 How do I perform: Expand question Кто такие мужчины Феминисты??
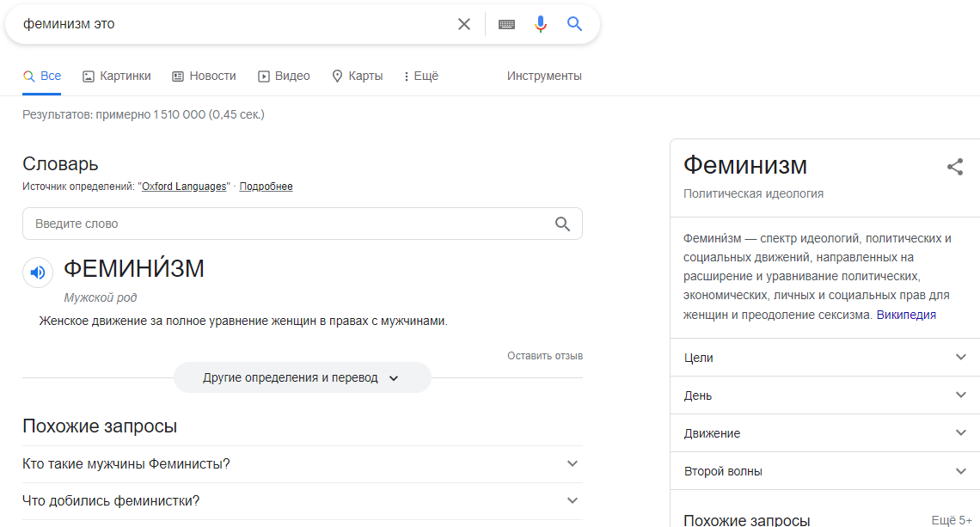click(x=573, y=464)
